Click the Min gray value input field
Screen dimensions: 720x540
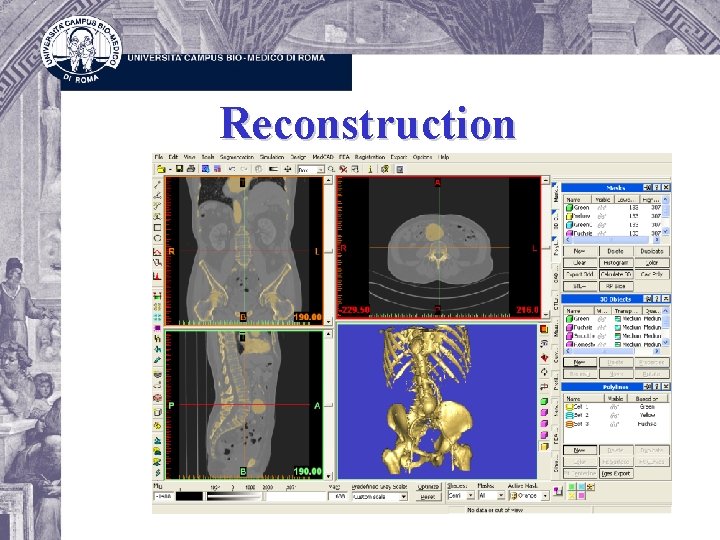click(164, 496)
